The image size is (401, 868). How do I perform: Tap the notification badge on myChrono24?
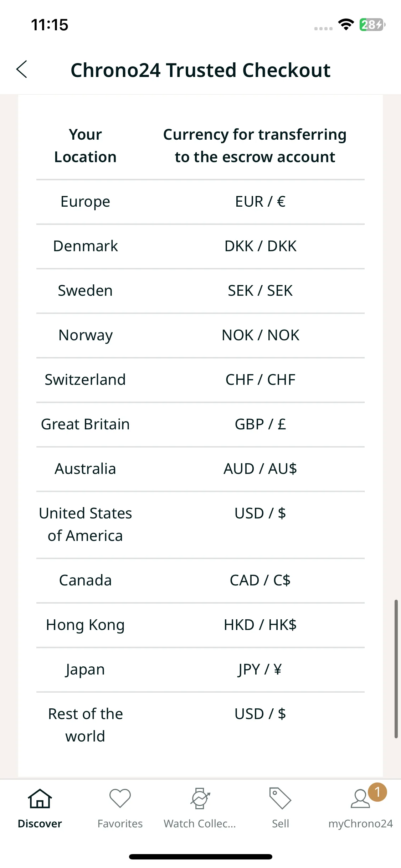click(x=377, y=792)
